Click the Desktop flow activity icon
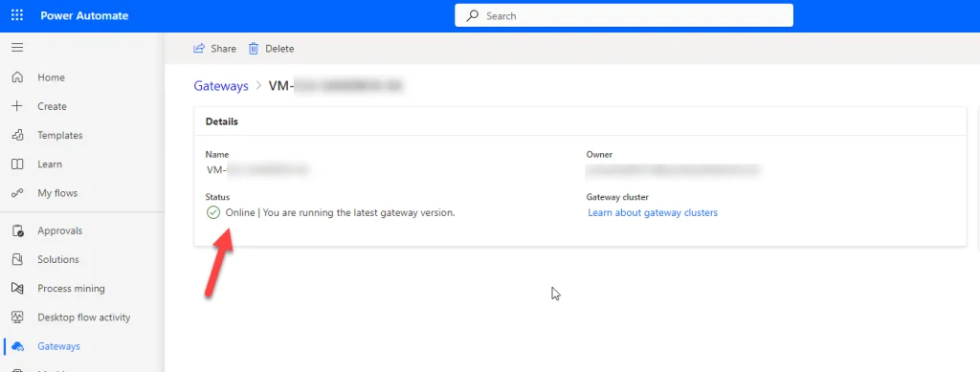Screen dimensions: 980x372 pyautogui.click(x=17, y=317)
